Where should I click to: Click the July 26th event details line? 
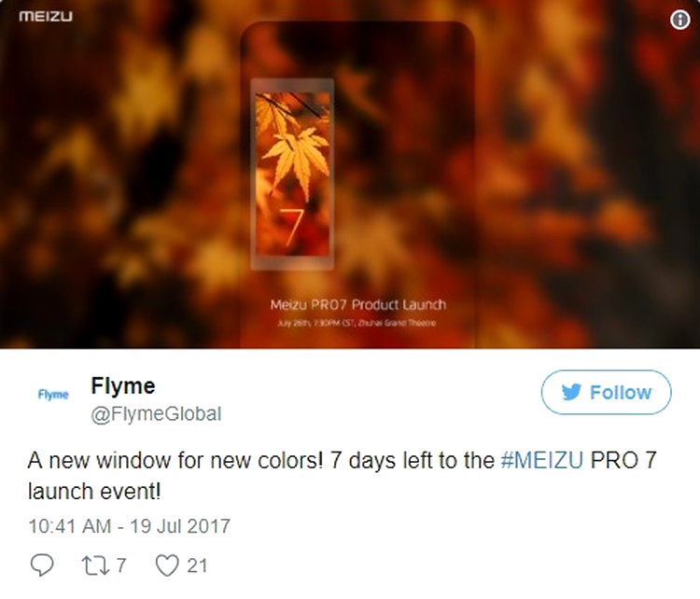click(x=357, y=323)
